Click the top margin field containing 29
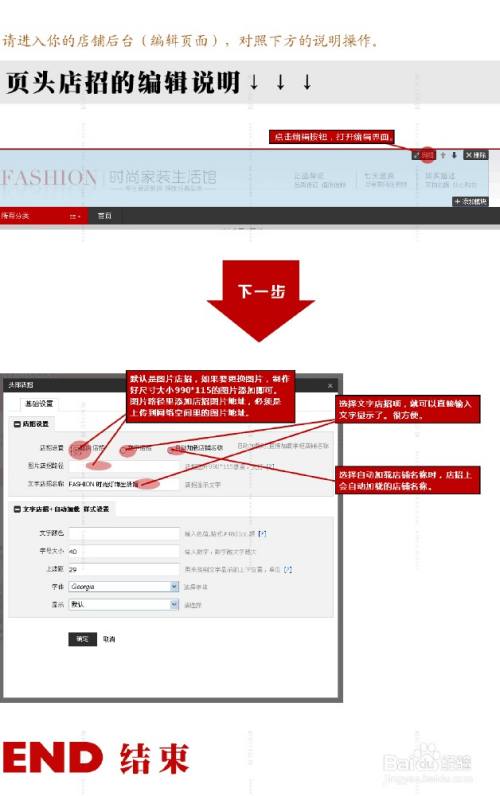This screenshot has width=500, height=796. (x=124, y=569)
